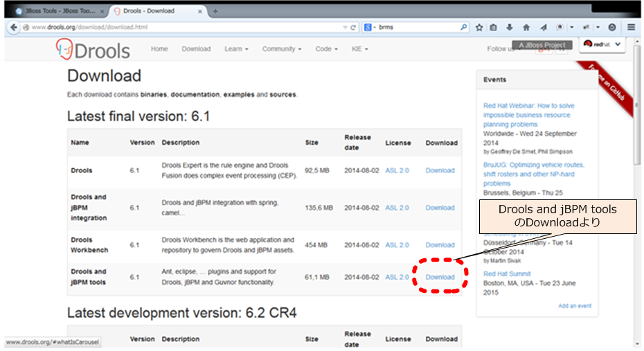Screen dimensions: 644x351
Task: Expand the Code menu
Action: [x=327, y=49]
